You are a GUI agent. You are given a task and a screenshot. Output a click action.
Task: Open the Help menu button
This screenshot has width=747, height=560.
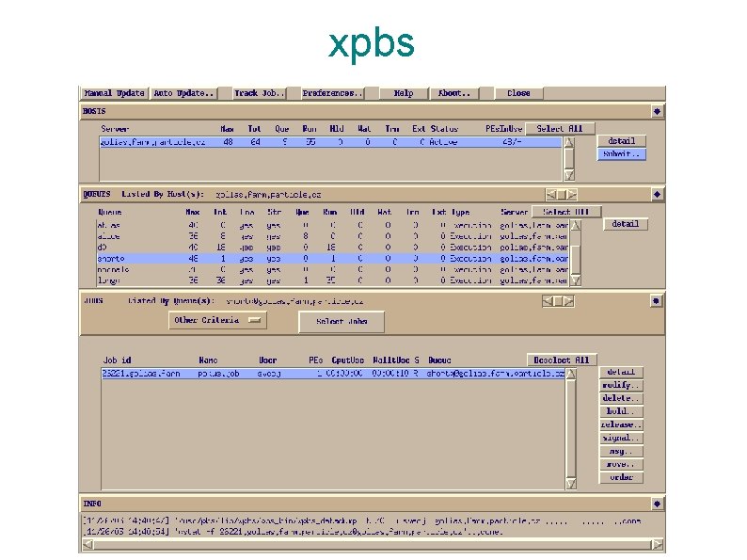point(404,93)
